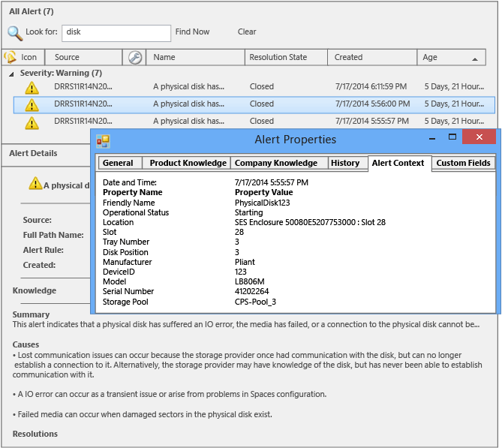This screenshot has height=448, width=502.
Task: Click the wrench maintenance mode column icon
Action: (135, 58)
